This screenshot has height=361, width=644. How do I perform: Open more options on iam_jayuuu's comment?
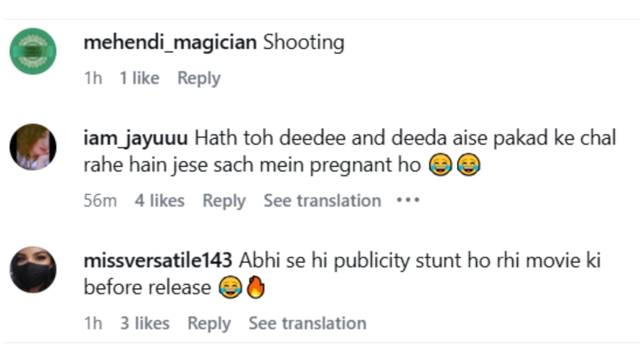point(408,200)
